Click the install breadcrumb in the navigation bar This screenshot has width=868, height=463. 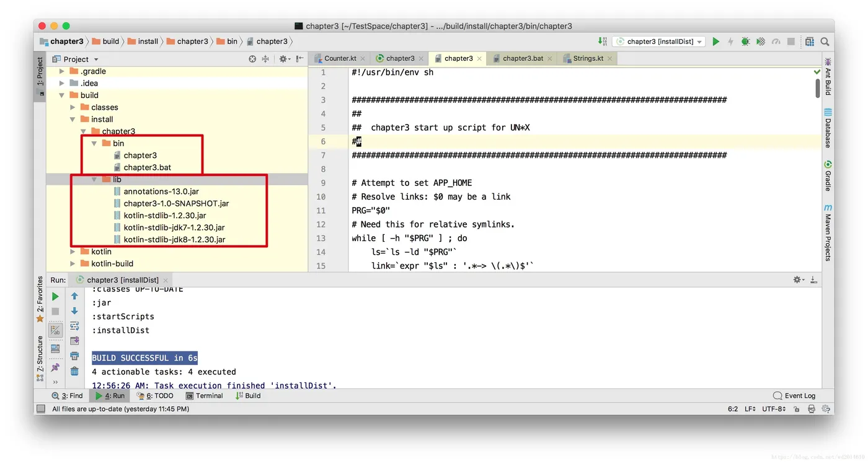coord(143,42)
